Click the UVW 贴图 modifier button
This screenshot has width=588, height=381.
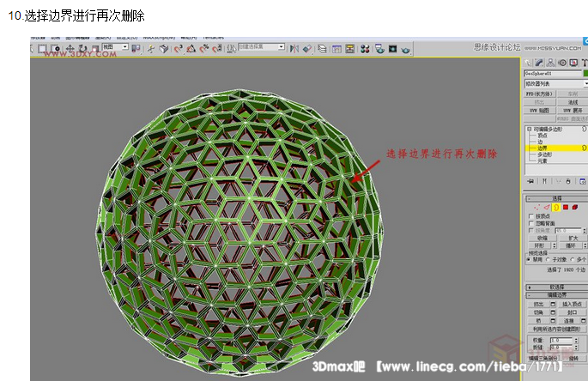(x=539, y=111)
